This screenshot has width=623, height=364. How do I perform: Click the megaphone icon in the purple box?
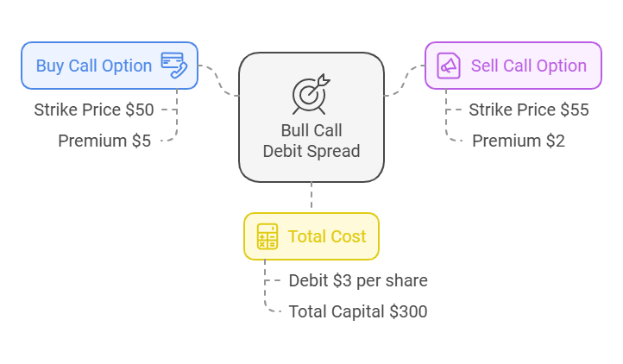click(449, 66)
